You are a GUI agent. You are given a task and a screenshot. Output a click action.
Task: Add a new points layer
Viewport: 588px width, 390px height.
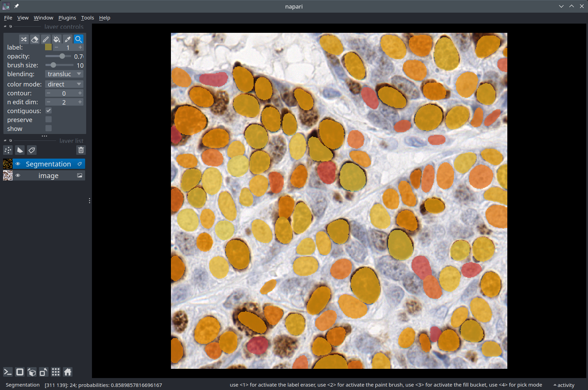coord(8,150)
